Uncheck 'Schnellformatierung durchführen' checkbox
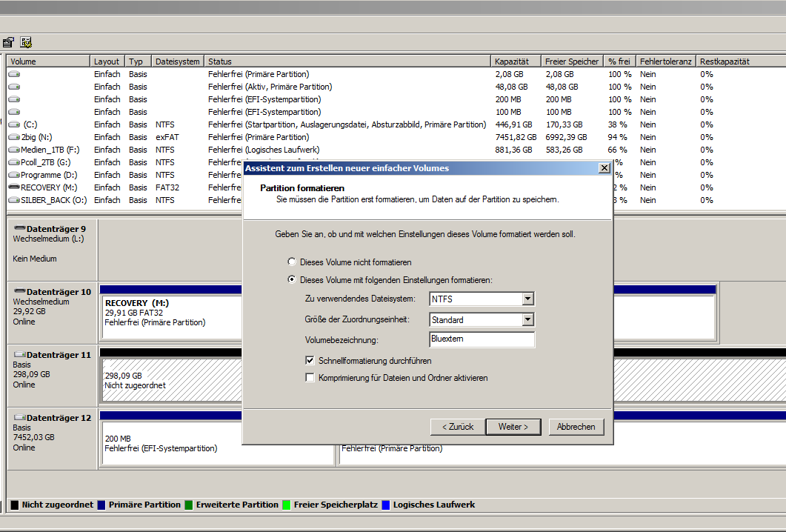This screenshot has width=786, height=532. (310, 361)
